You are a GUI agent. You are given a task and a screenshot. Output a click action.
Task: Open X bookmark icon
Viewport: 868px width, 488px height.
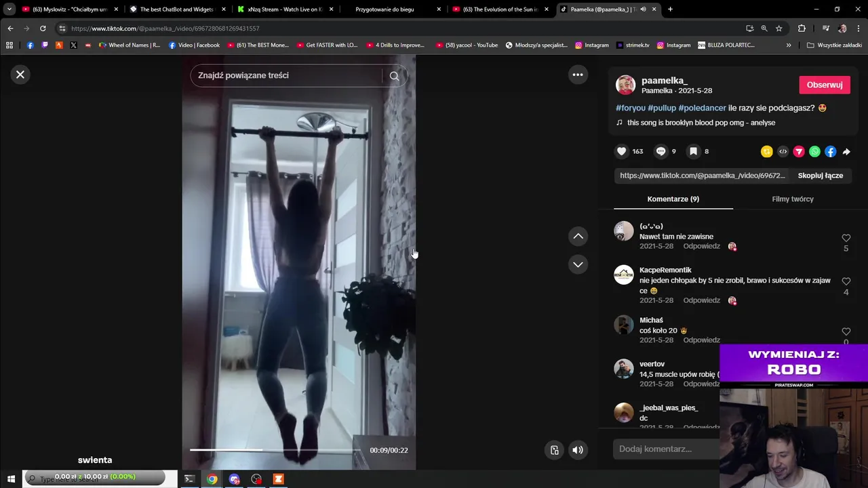tap(73, 45)
